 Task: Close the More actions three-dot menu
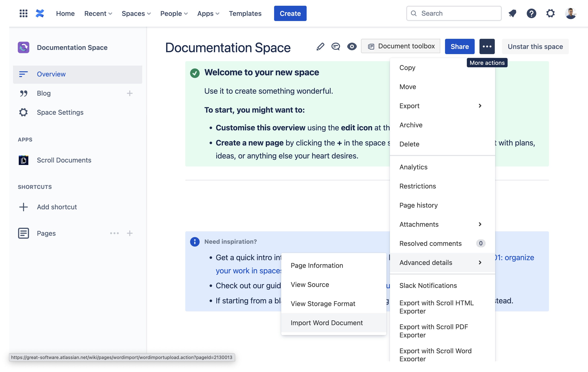[487, 46]
